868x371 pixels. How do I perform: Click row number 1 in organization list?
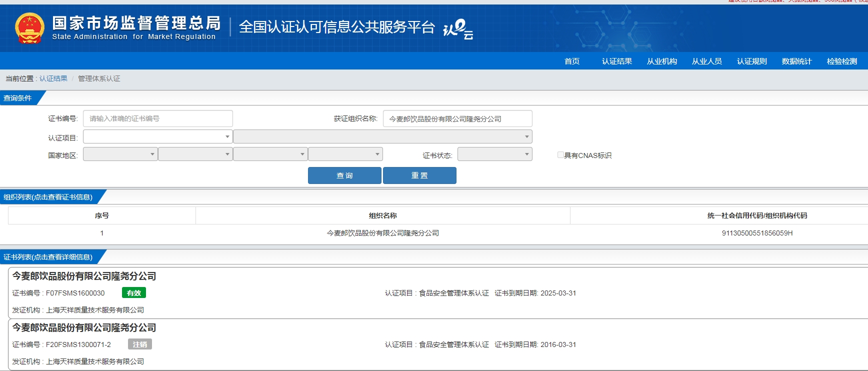[102, 233]
